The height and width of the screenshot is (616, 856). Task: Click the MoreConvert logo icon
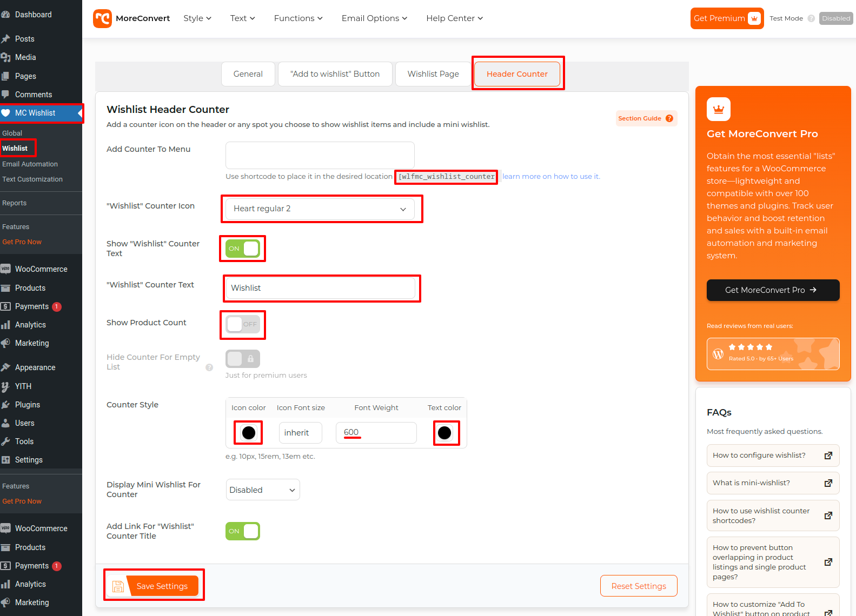coord(102,18)
